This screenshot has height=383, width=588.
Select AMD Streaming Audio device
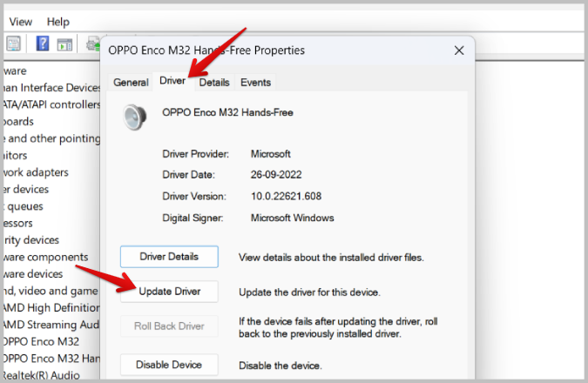coord(51,325)
